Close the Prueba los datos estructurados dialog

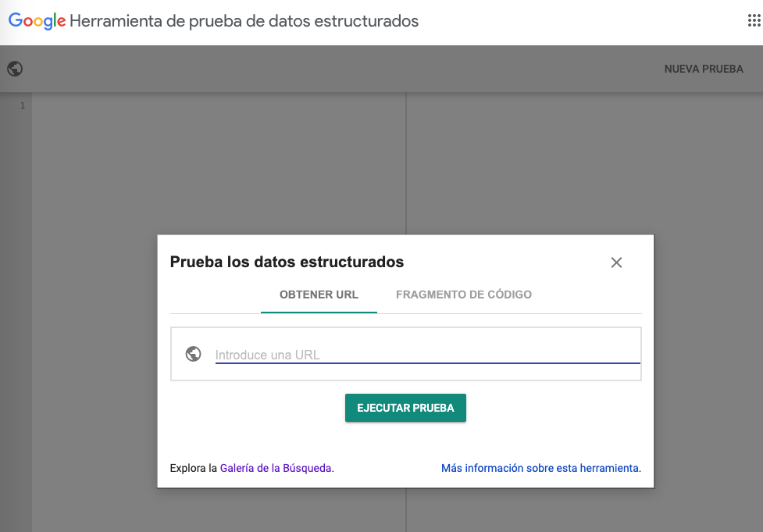point(616,262)
